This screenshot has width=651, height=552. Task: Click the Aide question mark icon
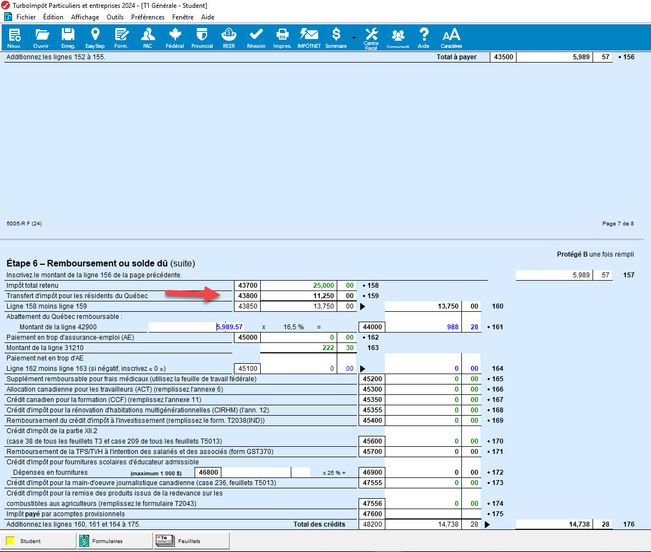click(423, 38)
